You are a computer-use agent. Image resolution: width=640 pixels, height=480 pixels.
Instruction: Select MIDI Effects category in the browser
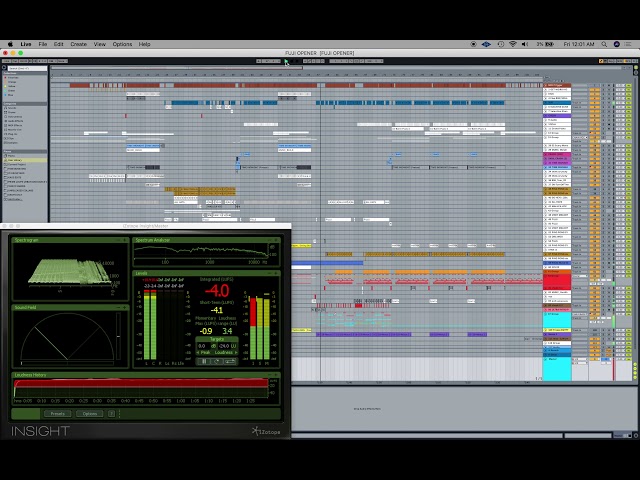pyautogui.click(x=15, y=125)
